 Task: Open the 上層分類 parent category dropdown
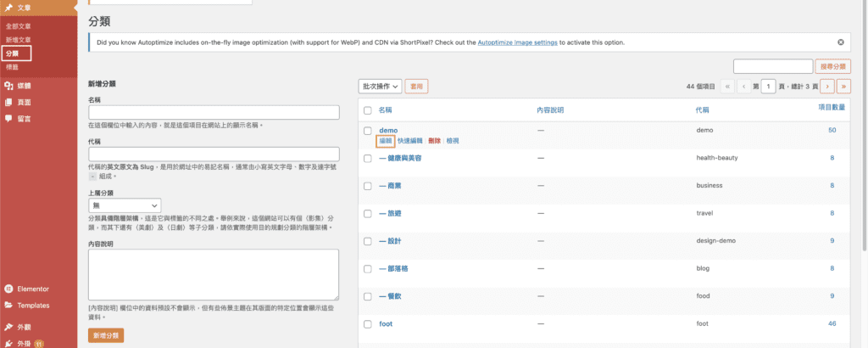[125, 205]
